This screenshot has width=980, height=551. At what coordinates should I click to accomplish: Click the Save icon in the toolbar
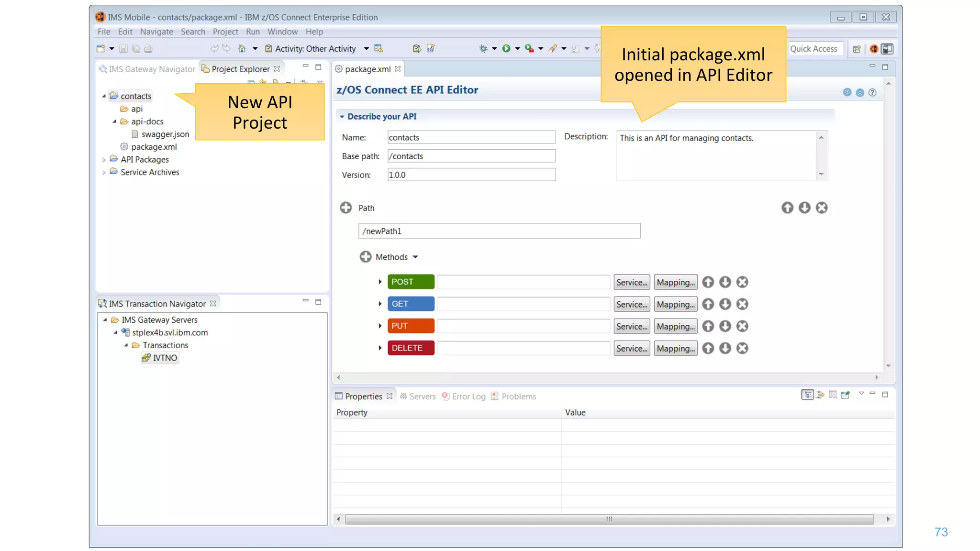point(123,48)
